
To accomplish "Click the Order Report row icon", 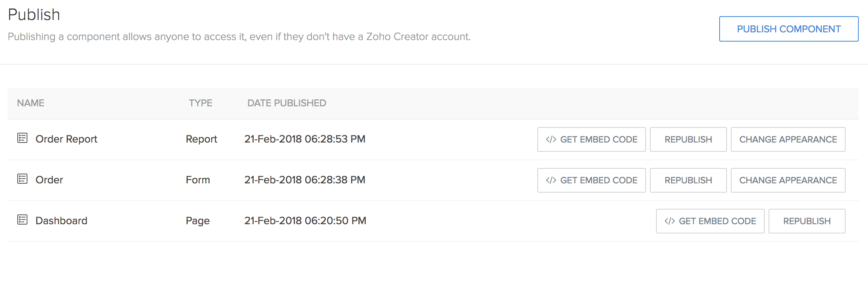I will tap(22, 138).
